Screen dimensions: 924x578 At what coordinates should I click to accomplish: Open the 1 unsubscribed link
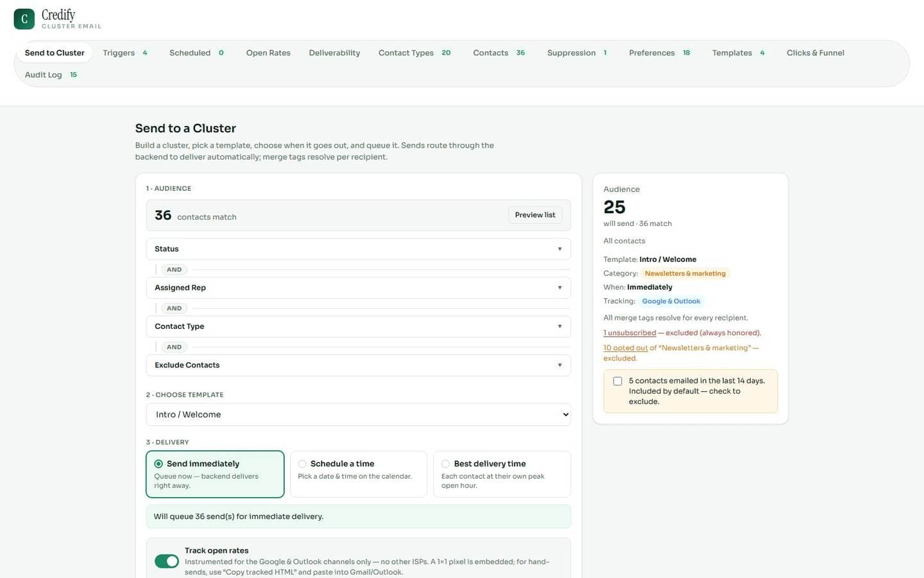(x=629, y=333)
